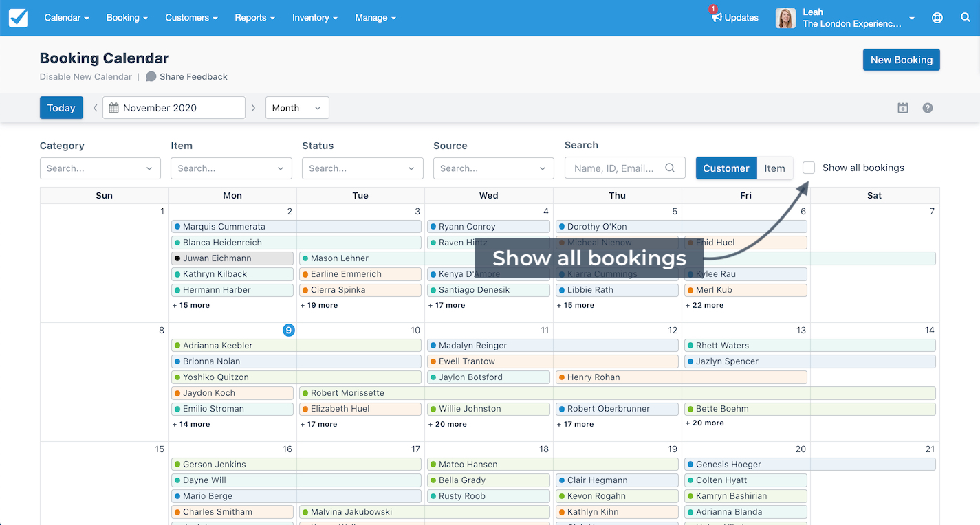
Task: Open Blanca Heidenreich booking
Action: coord(296,242)
